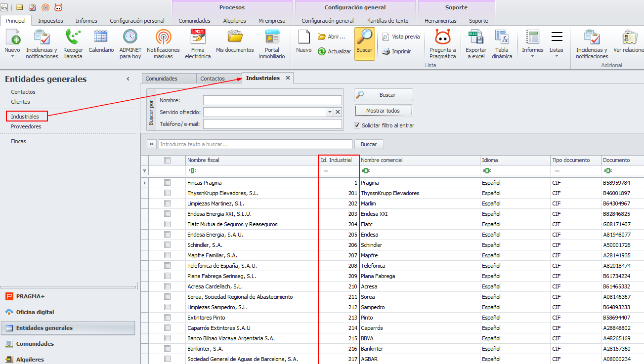Viewport: 644px width, 364px height.
Task: Click the broadcast signal icon in title bar
Action: click(45, 7)
